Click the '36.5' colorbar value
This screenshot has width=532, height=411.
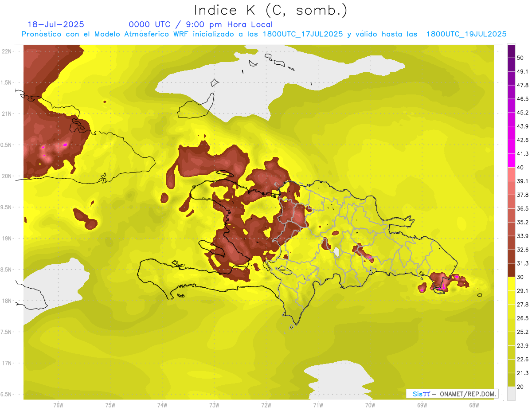pos(523,208)
